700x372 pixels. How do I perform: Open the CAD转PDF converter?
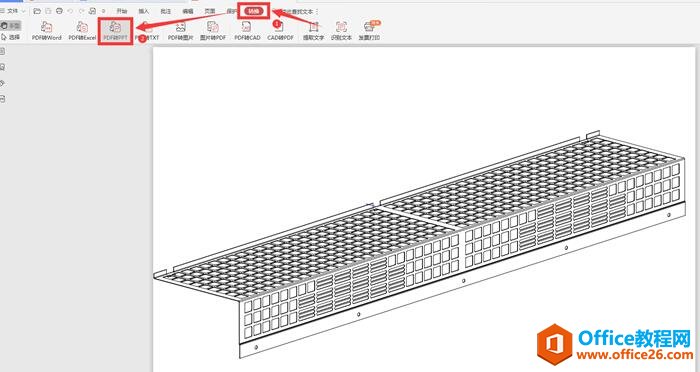tap(280, 31)
